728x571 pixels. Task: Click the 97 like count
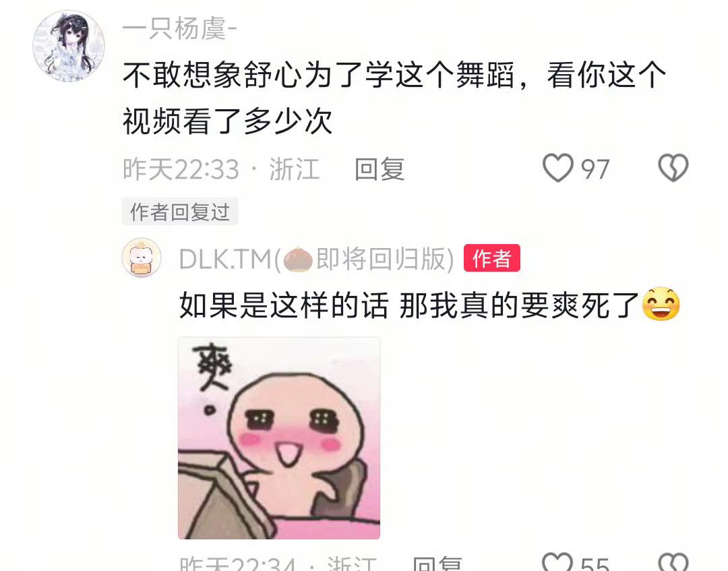click(x=595, y=169)
